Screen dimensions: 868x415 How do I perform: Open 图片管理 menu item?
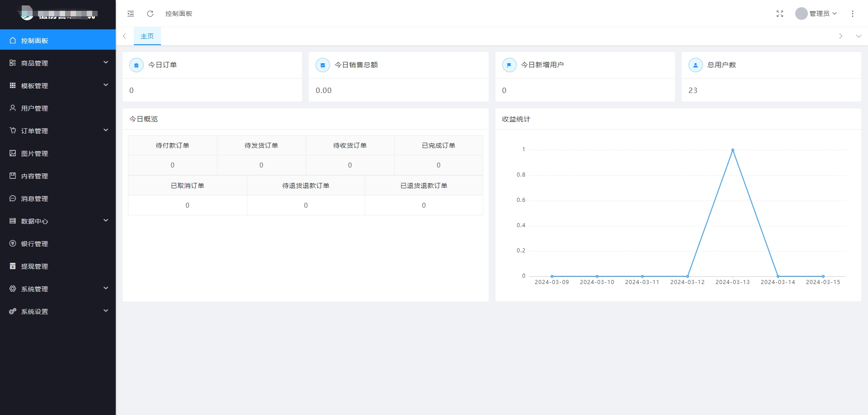(x=58, y=153)
